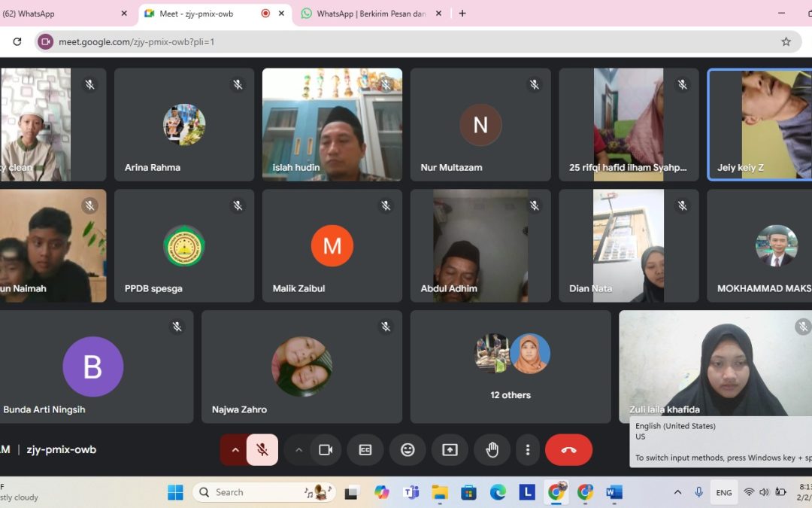This screenshot has width=812, height=508.
Task: Switch to the WhatsApp Berkirim Pesan tab
Action: pos(371,14)
